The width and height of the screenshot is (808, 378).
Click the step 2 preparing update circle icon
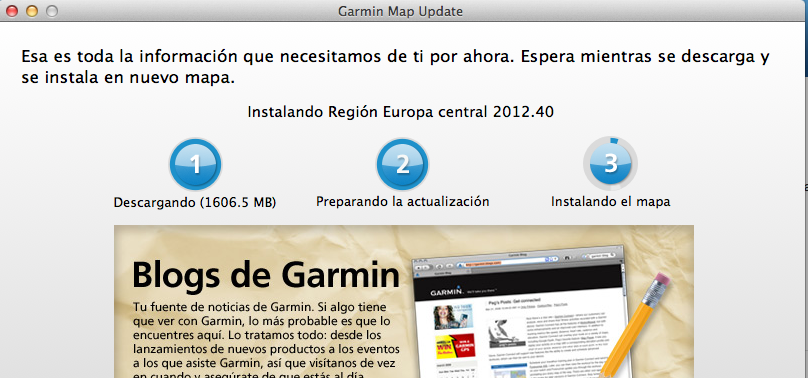point(402,164)
